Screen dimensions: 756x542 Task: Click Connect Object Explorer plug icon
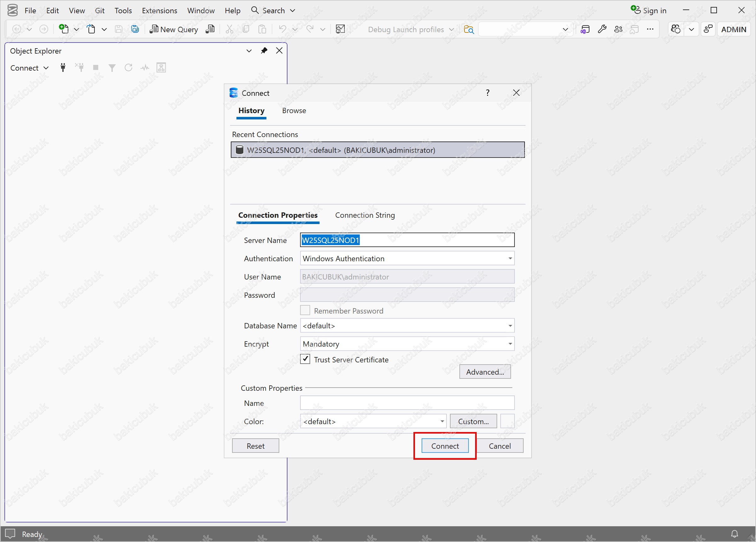click(63, 68)
